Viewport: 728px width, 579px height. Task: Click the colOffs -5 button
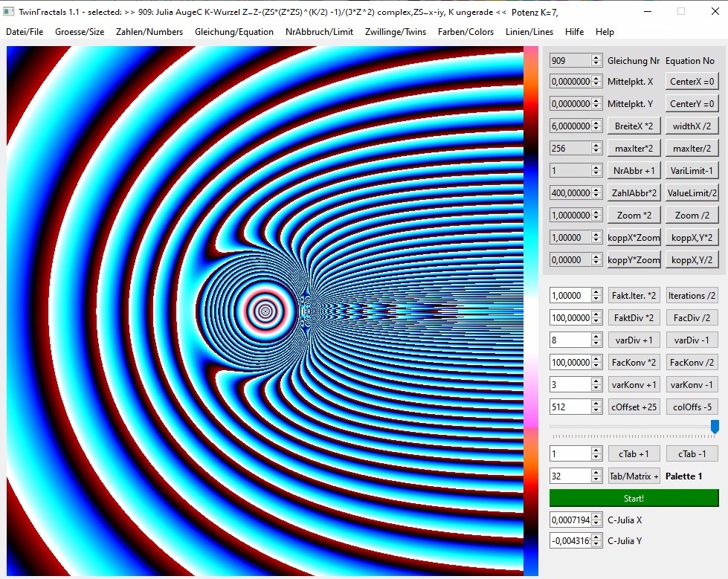[692, 407]
